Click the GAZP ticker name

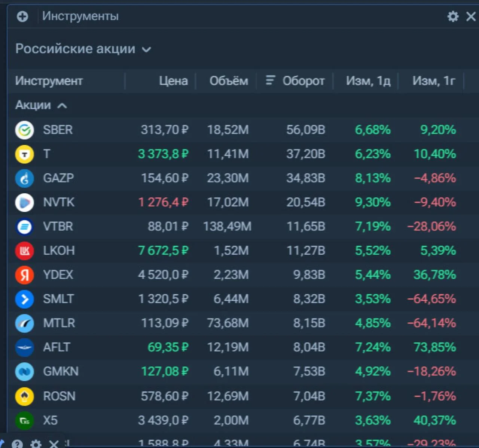click(58, 178)
